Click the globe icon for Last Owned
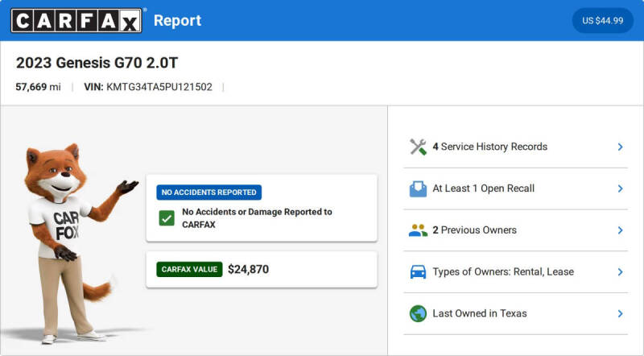 point(418,313)
